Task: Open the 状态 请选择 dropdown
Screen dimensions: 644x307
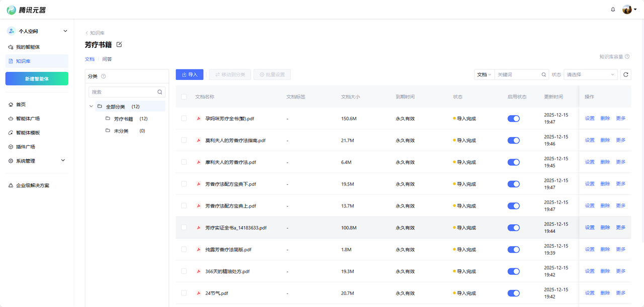Action: coord(590,74)
